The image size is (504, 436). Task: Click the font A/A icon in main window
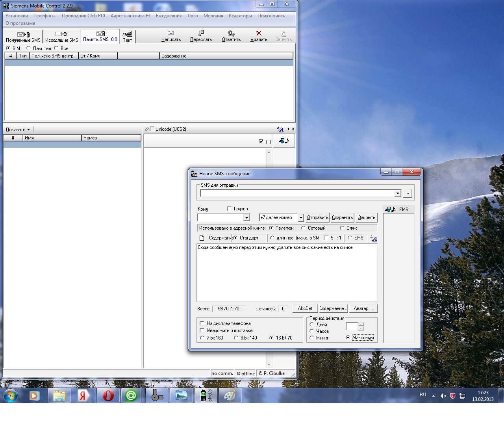(x=280, y=129)
